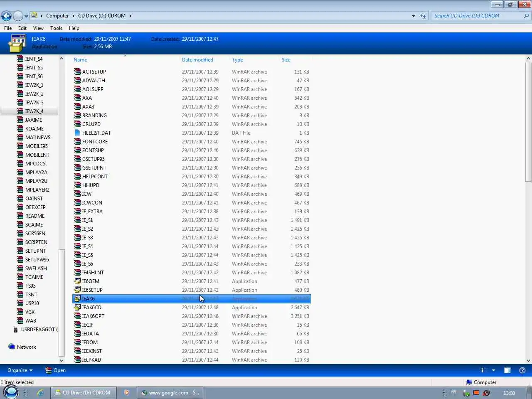Click the help question mark icon
Screen dimensions: 532x399
522,370
